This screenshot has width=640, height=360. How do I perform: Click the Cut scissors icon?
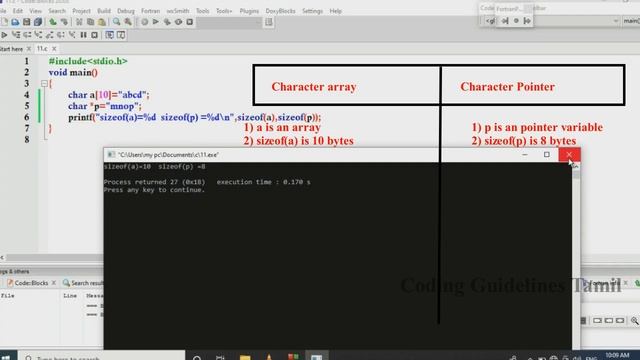click(79, 22)
